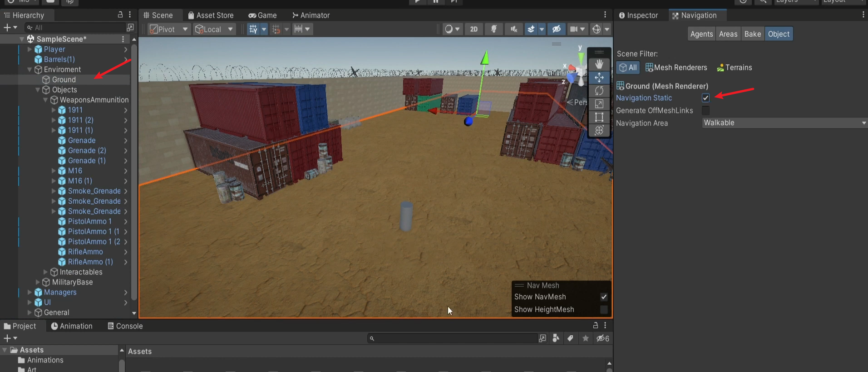This screenshot has height=372, width=868.
Task: Expand the Interactables group
Action: pos(45,272)
